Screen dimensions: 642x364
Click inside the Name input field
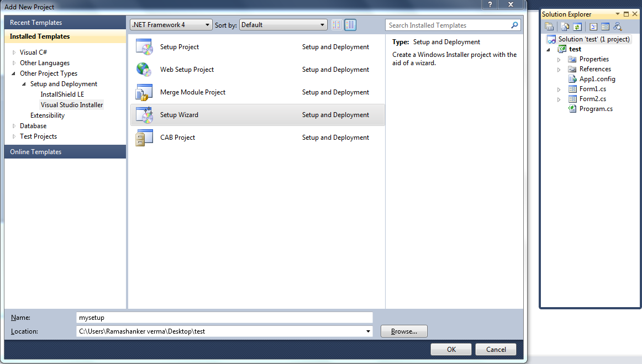pyautogui.click(x=221, y=317)
